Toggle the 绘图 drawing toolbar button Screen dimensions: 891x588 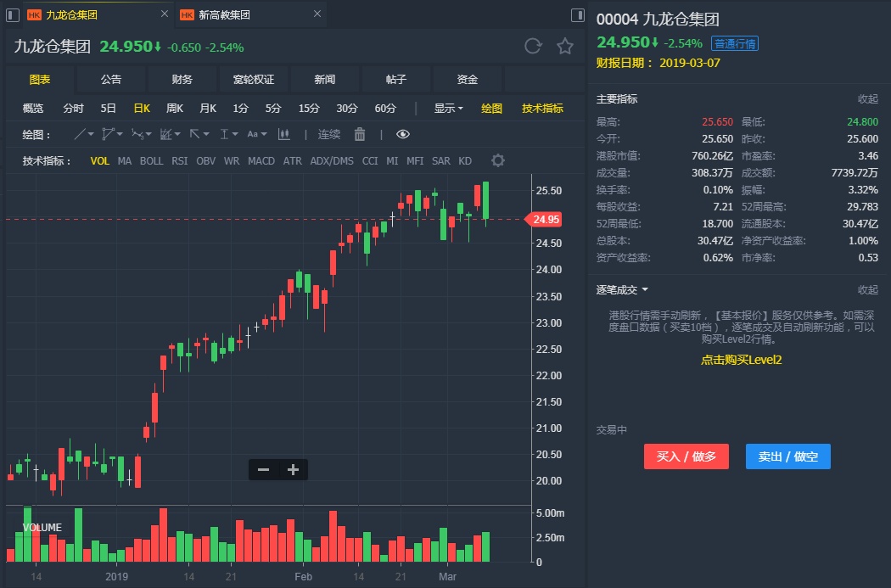[x=491, y=108]
